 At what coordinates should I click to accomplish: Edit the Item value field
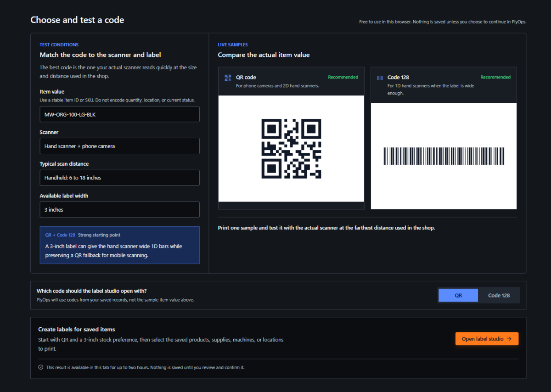click(119, 114)
